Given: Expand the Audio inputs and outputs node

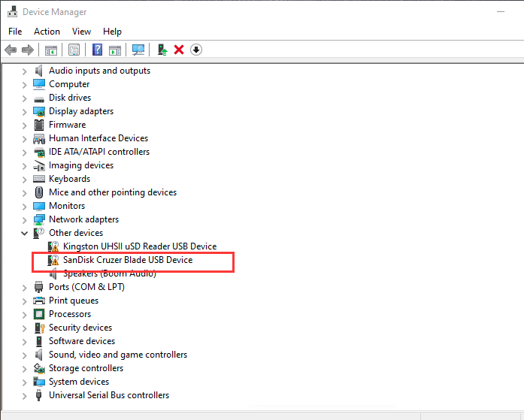Looking at the screenshot, I should click(x=24, y=71).
